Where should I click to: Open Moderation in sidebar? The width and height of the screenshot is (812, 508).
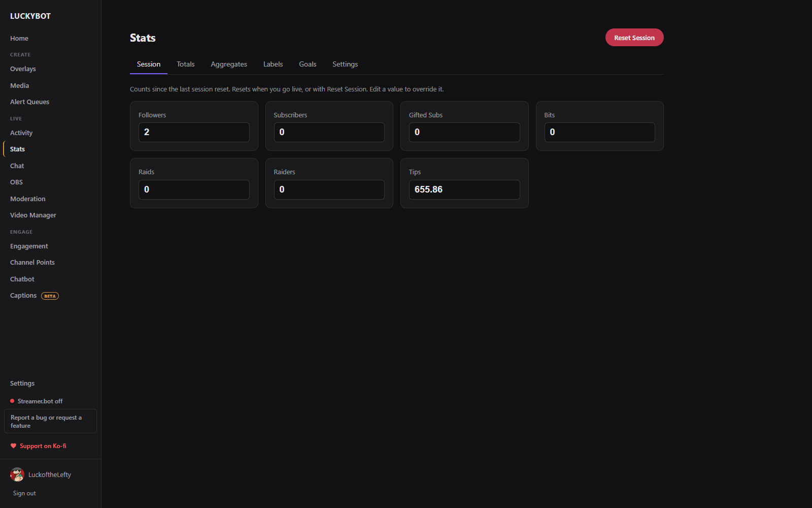click(28, 199)
